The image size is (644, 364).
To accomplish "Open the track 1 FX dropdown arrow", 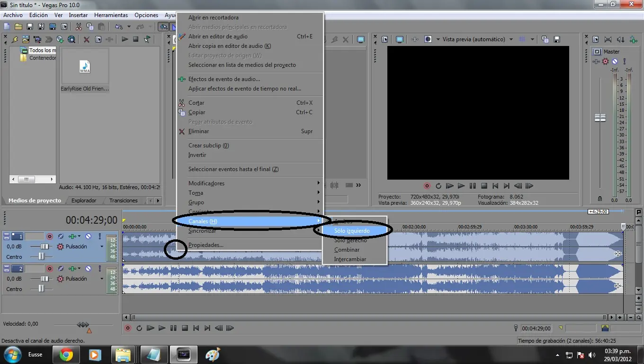I will pyautogui.click(x=79, y=236).
